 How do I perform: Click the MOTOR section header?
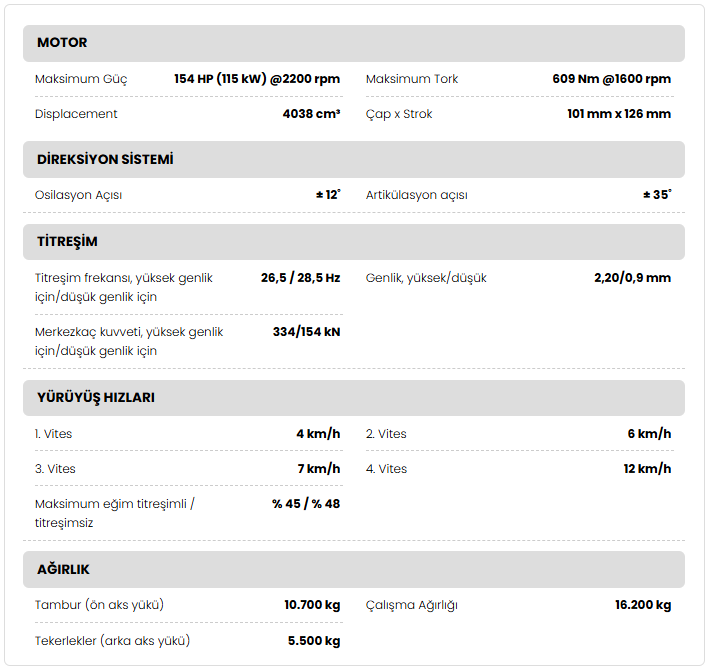62,43
